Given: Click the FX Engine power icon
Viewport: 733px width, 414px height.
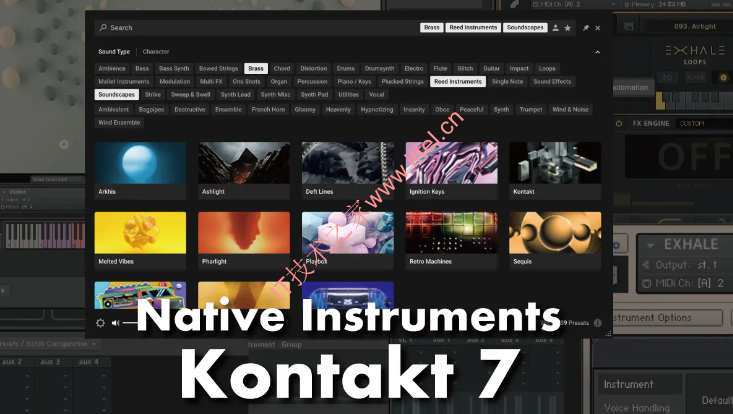Looking at the screenshot, I should pos(619,123).
